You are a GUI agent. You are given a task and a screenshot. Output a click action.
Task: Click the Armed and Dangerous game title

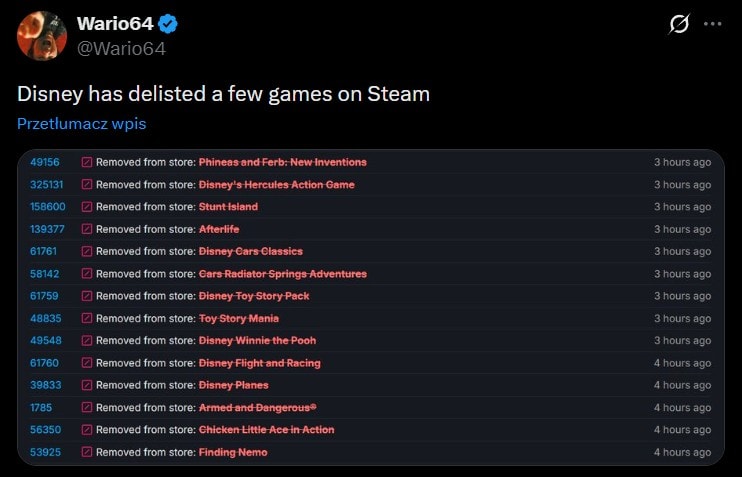[257, 407]
